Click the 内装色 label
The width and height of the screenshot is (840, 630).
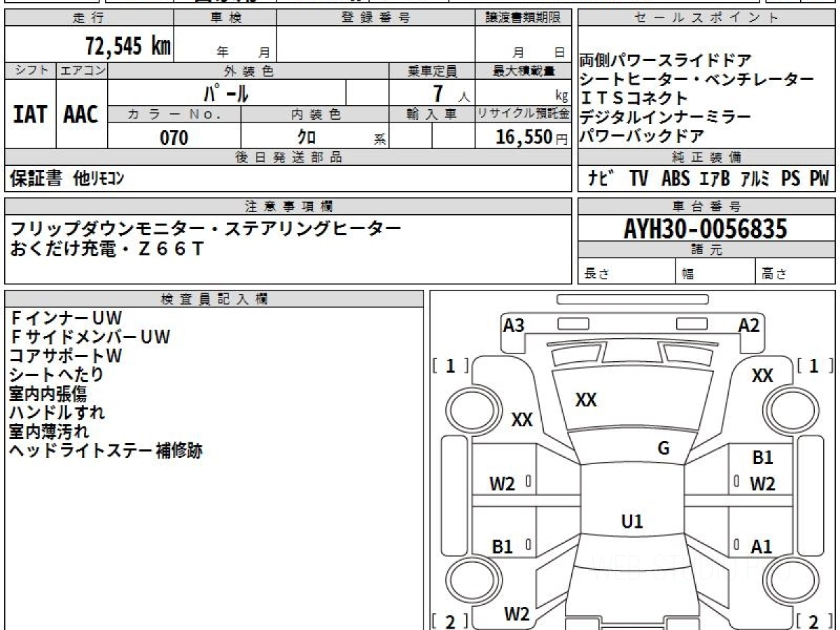coord(315,114)
